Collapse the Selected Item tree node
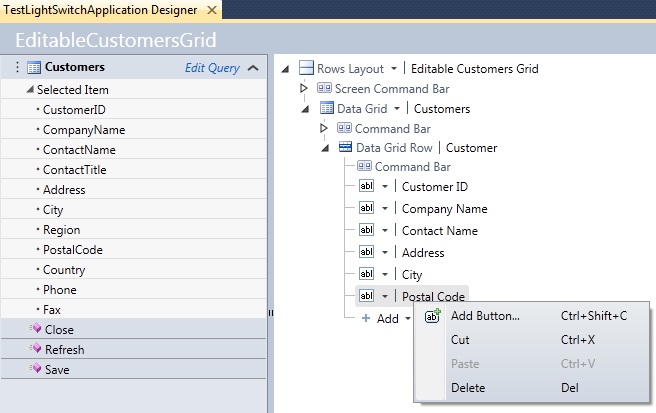Viewport: 656px width, 413px height. (x=28, y=90)
